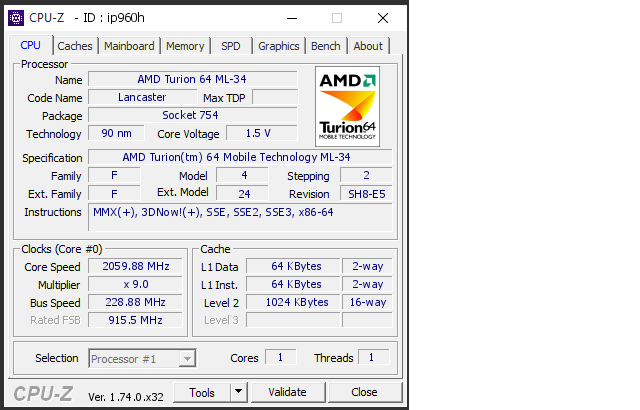The height and width of the screenshot is (410, 640).
Task: Click the Rated FSB value 915.5 MHz
Action: [135, 320]
